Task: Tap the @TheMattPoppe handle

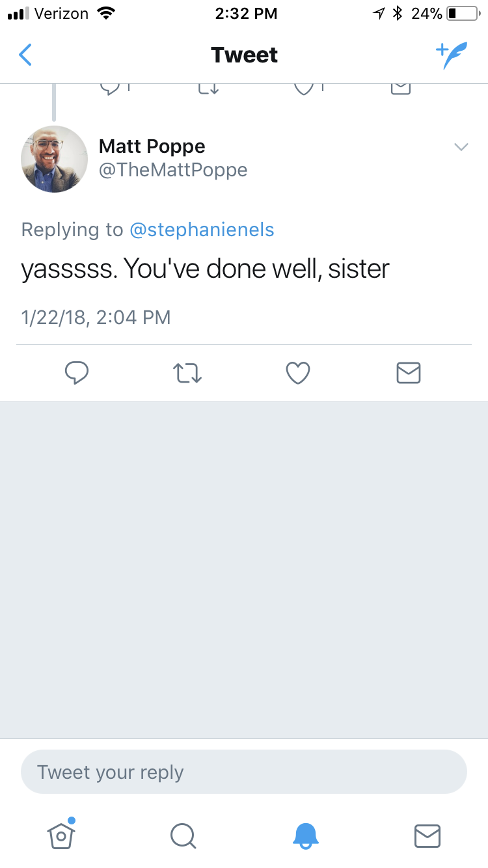Action: tap(173, 170)
